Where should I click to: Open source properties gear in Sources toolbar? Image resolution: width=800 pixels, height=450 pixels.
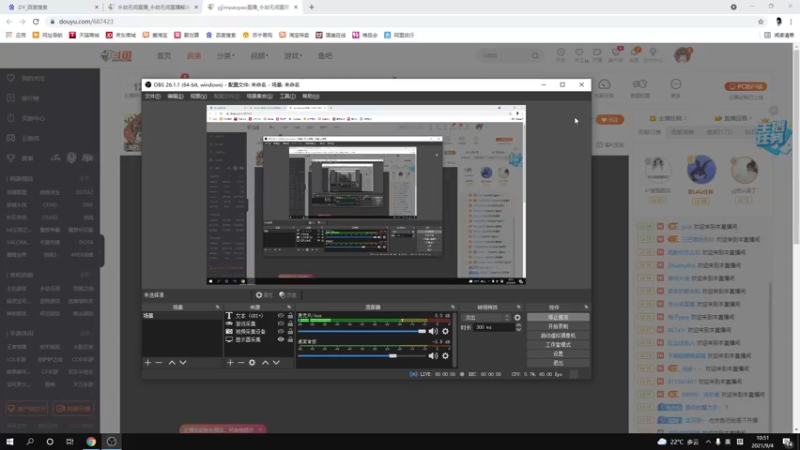[x=252, y=363]
